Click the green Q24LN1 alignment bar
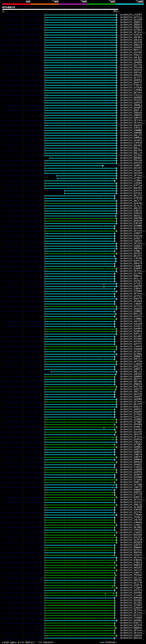 coord(81,203)
